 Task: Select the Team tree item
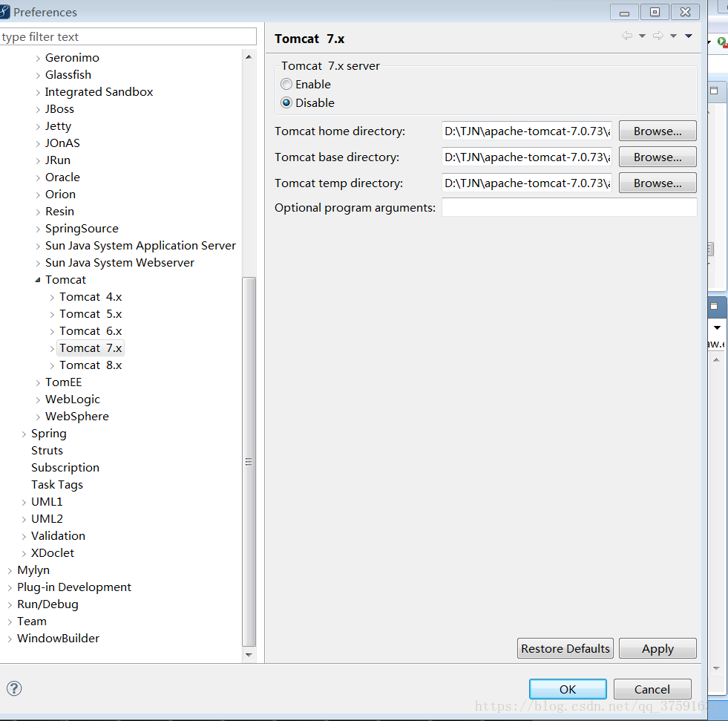(x=32, y=621)
